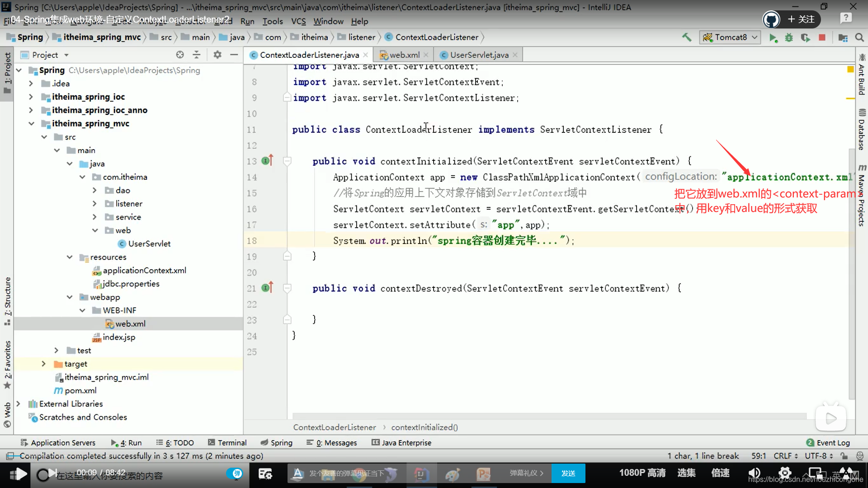Collapse the itheima_spring_mvc module
868x488 pixels.
[31, 123]
